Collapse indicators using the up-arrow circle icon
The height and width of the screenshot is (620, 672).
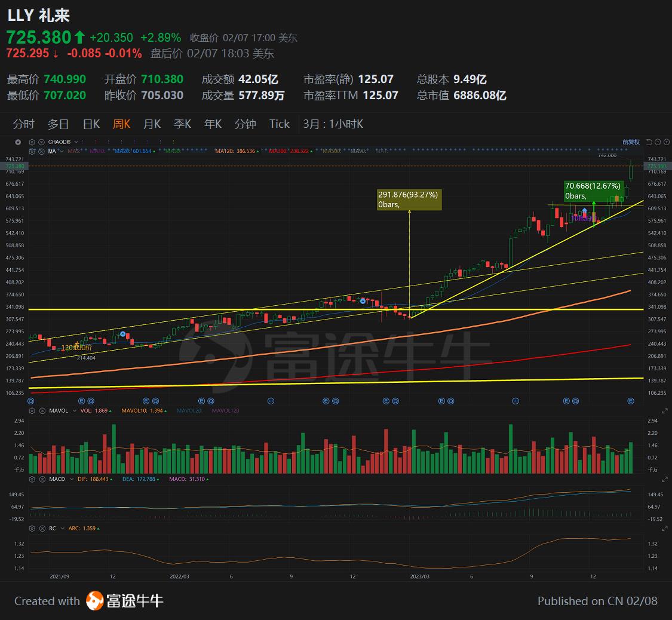coord(17,142)
